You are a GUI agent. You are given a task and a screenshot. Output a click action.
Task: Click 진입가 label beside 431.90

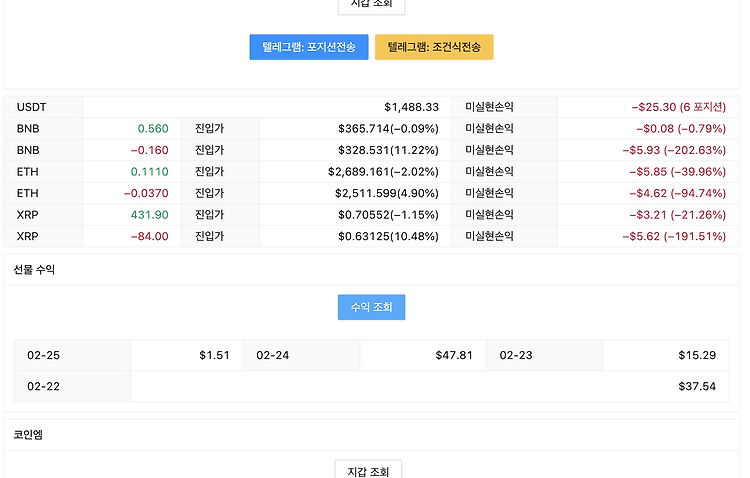pyautogui.click(x=210, y=215)
